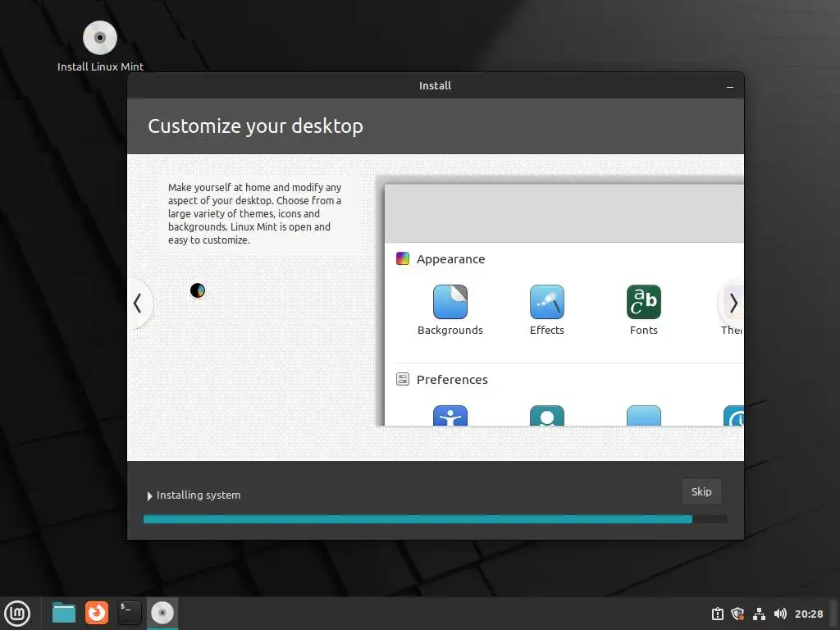Open the Terminal from the panel
This screenshot has width=840, height=630.
(129, 613)
